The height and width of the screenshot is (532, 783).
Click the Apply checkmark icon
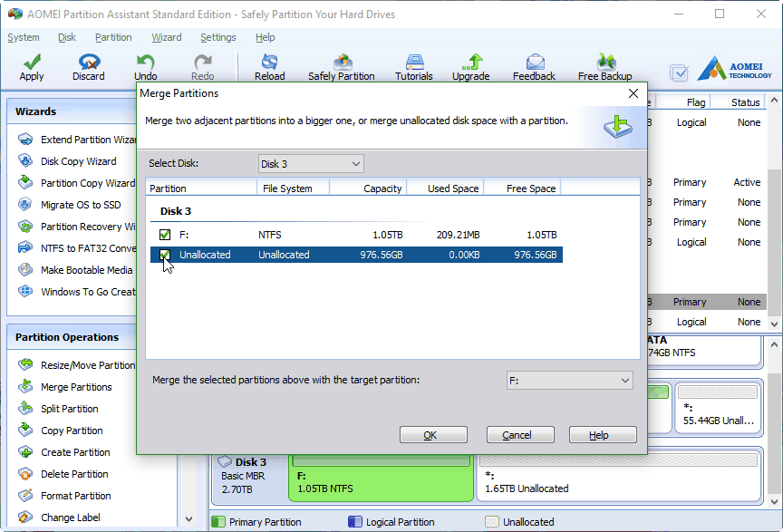(x=32, y=62)
